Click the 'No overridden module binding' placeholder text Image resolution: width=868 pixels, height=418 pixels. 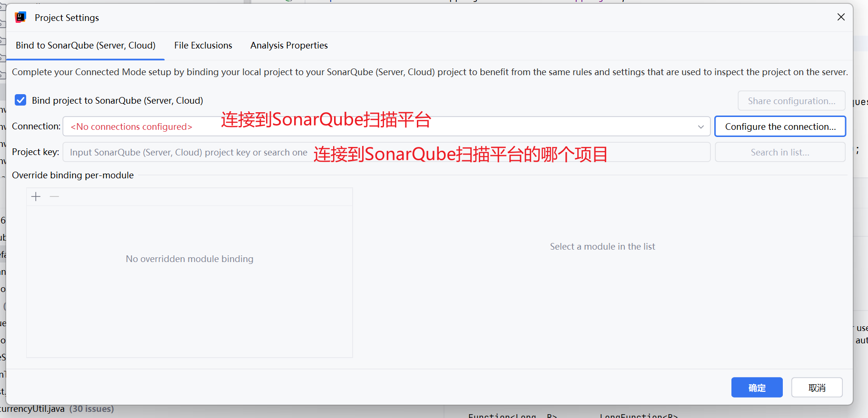coord(189,259)
